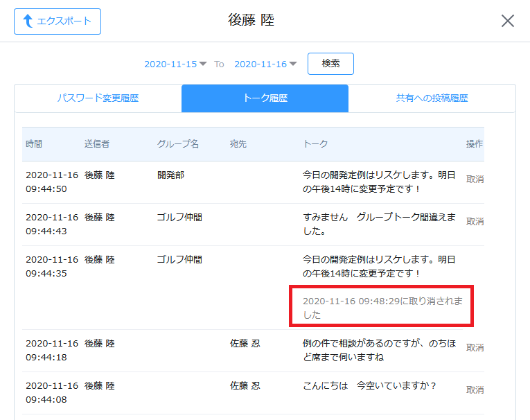The image size is (530, 420).
Task: Click the 送信者 column header
Action: (x=97, y=144)
